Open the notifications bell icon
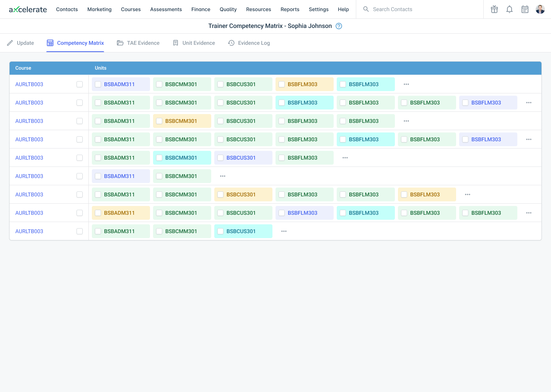Image resolution: width=551 pixels, height=392 pixels. point(509,9)
